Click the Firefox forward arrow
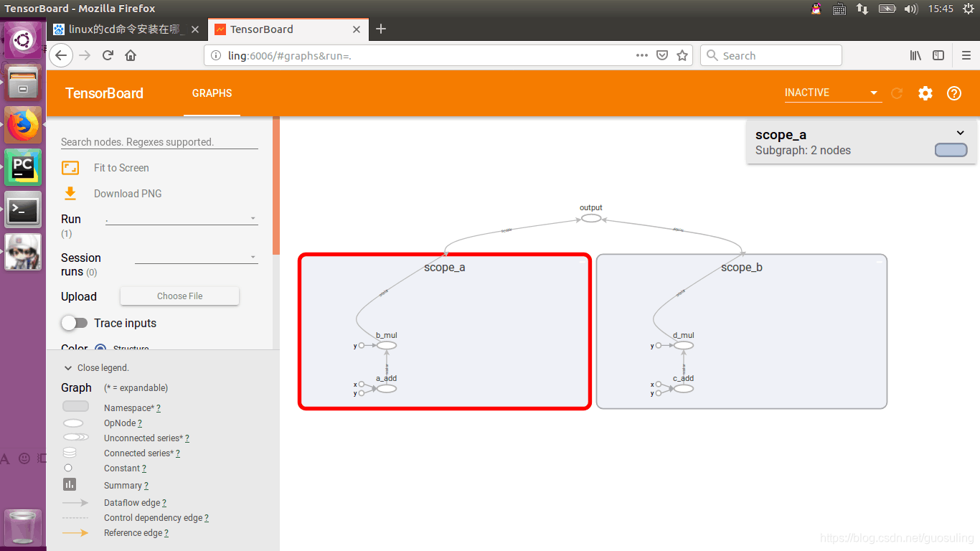Viewport: 980px width, 551px height. (x=85, y=55)
